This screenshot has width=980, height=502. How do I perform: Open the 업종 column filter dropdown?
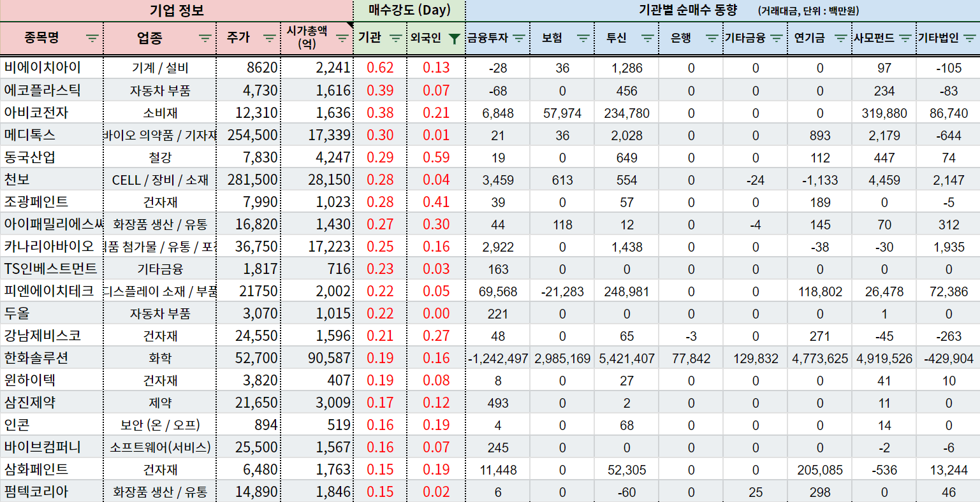tap(205, 38)
